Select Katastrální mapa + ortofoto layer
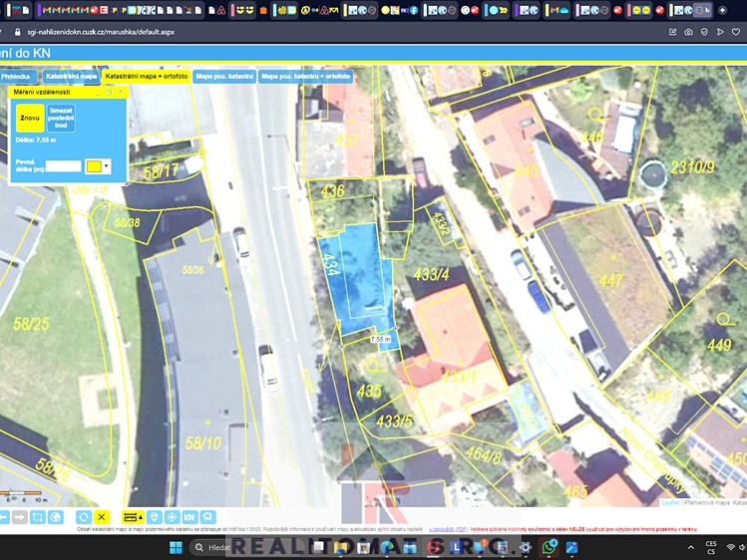747x560 pixels. pos(147,76)
